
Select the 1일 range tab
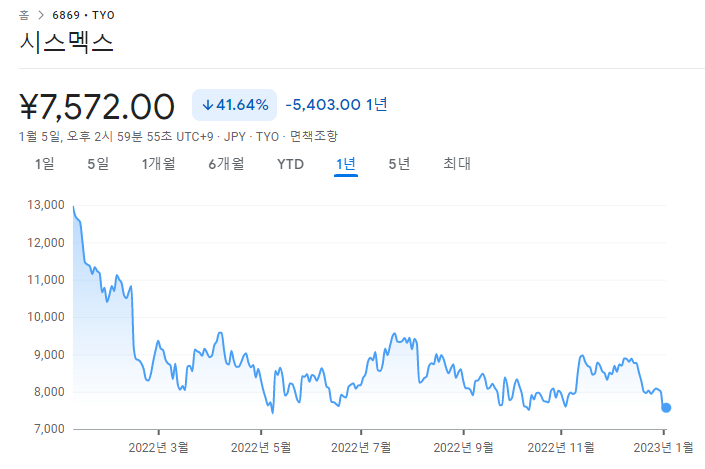coord(45,164)
